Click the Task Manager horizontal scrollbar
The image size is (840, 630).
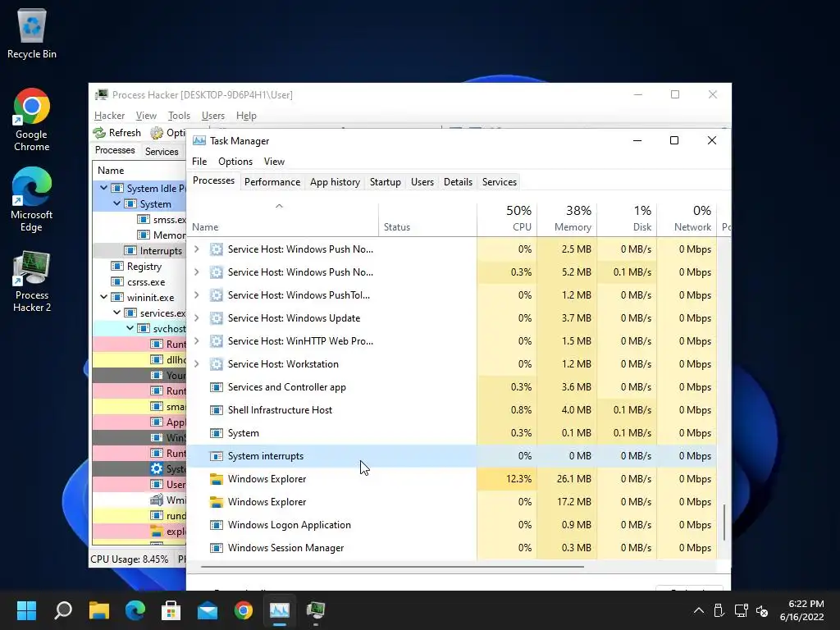pos(392,566)
